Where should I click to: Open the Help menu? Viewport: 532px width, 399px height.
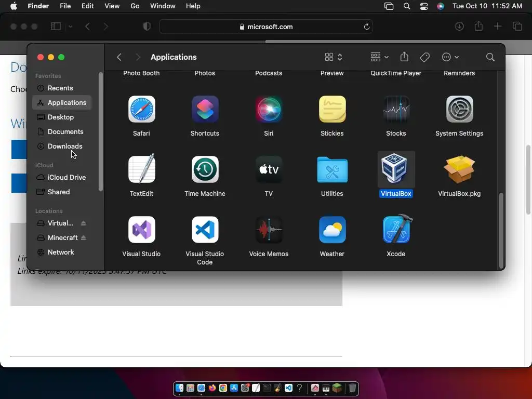[x=193, y=6]
